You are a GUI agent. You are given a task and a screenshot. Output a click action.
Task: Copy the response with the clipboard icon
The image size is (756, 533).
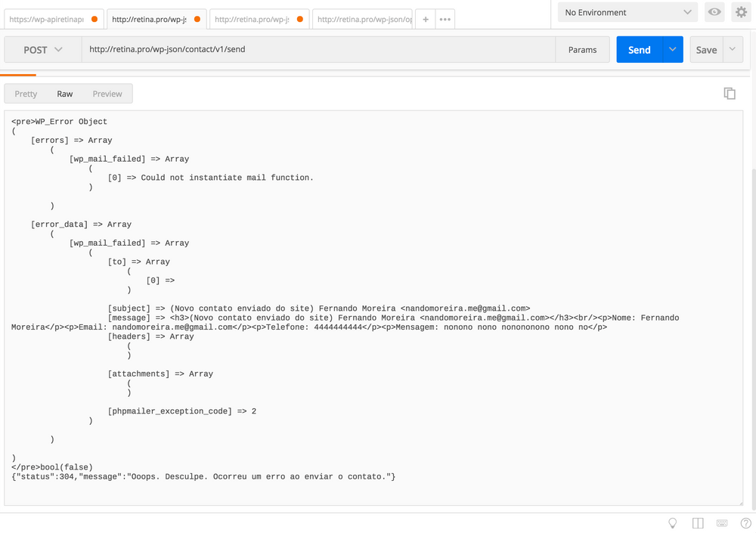(730, 94)
